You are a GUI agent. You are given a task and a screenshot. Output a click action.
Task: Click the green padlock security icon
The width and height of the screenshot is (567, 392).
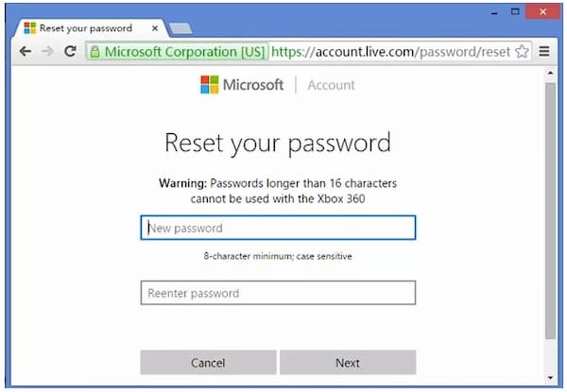pos(94,52)
